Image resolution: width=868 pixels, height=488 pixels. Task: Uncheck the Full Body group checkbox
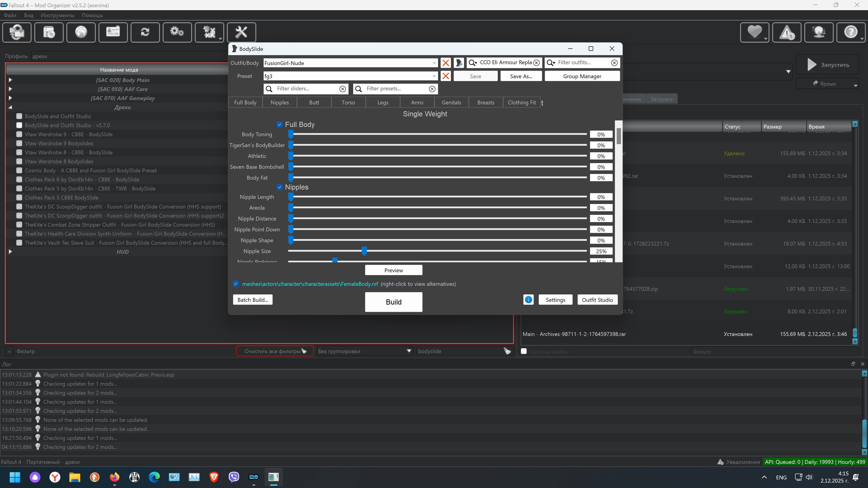coord(279,125)
